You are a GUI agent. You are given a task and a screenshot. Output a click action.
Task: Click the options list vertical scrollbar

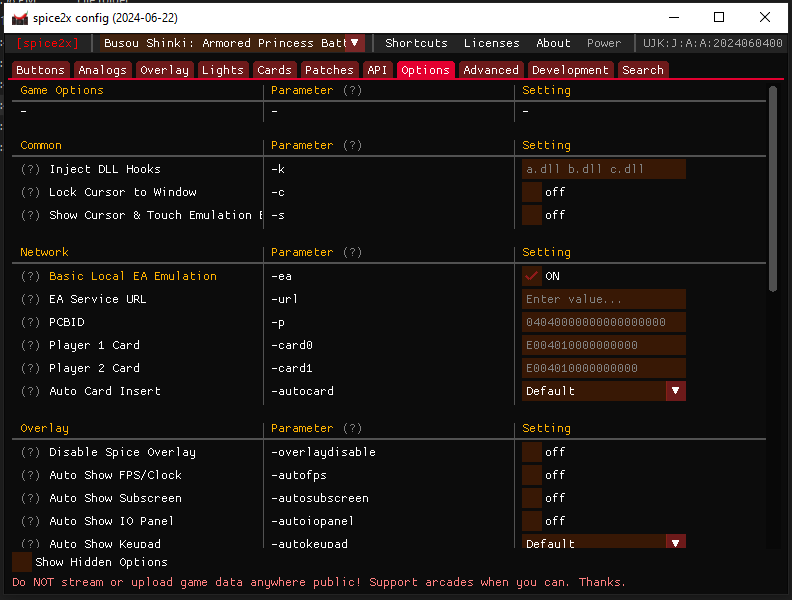pyautogui.click(x=772, y=189)
